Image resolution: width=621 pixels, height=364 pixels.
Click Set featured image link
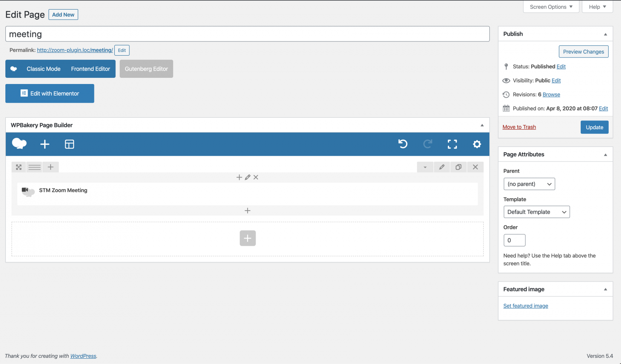coord(526,306)
